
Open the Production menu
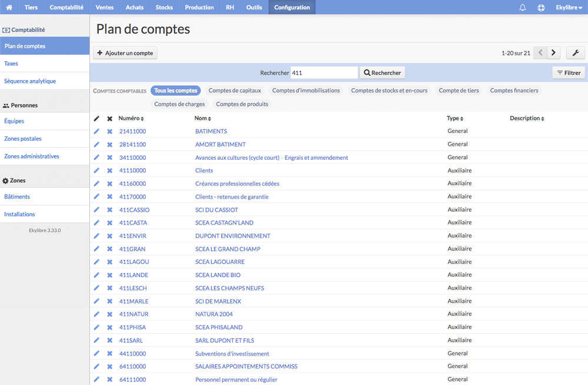pos(199,7)
